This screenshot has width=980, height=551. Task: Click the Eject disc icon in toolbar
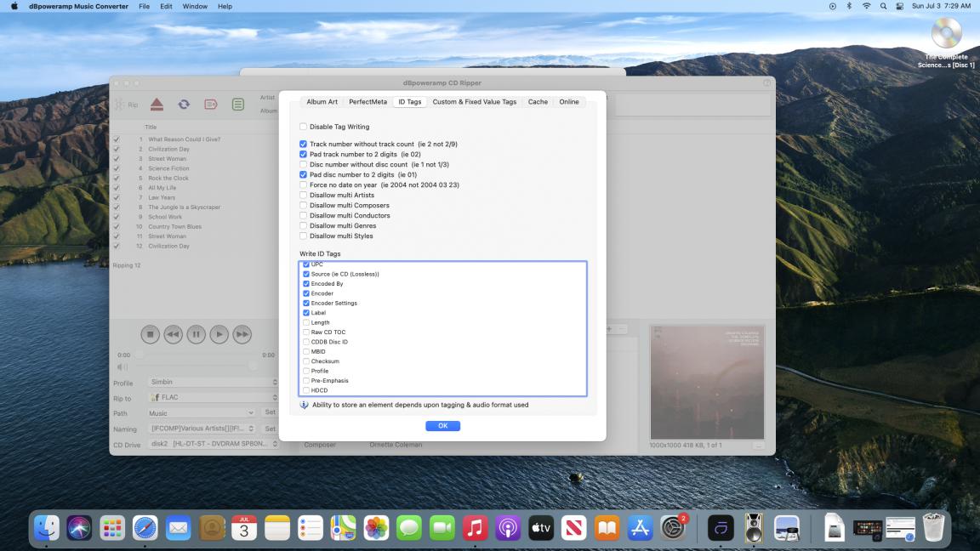click(x=157, y=105)
